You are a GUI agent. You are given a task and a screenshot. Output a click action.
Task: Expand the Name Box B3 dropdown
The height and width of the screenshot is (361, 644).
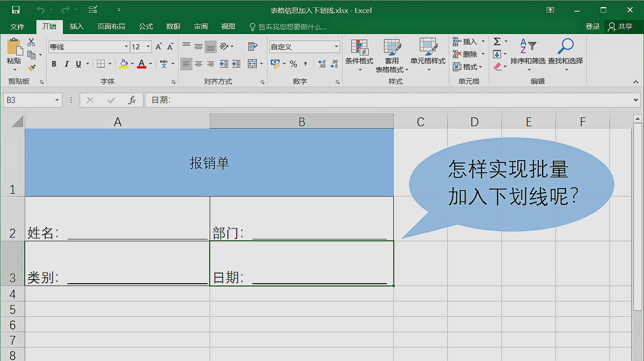click(x=57, y=100)
